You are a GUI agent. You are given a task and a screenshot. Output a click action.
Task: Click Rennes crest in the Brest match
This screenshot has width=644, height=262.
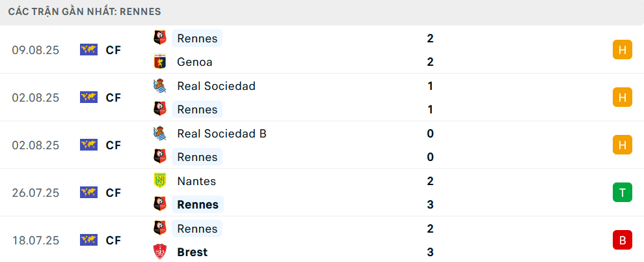click(x=159, y=228)
